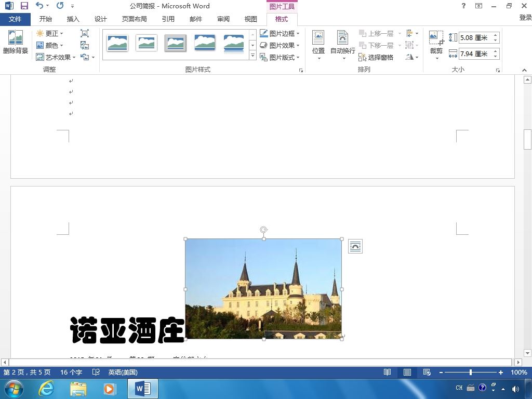Image resolution: width=532 pixels, height=399 pixels.
Task: Expand the picture styles gallery More arrow
Action: 253,55
